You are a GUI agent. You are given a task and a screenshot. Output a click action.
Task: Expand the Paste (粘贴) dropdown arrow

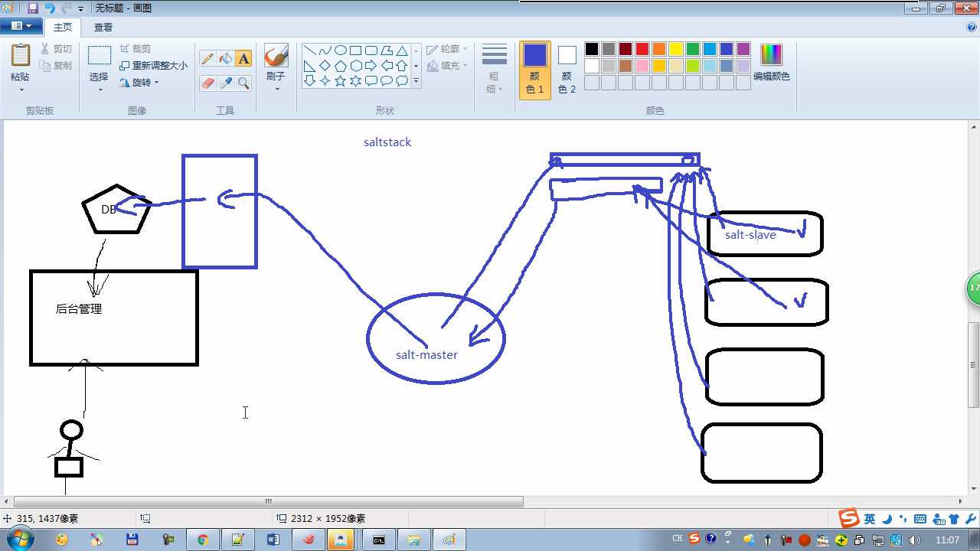21,90
